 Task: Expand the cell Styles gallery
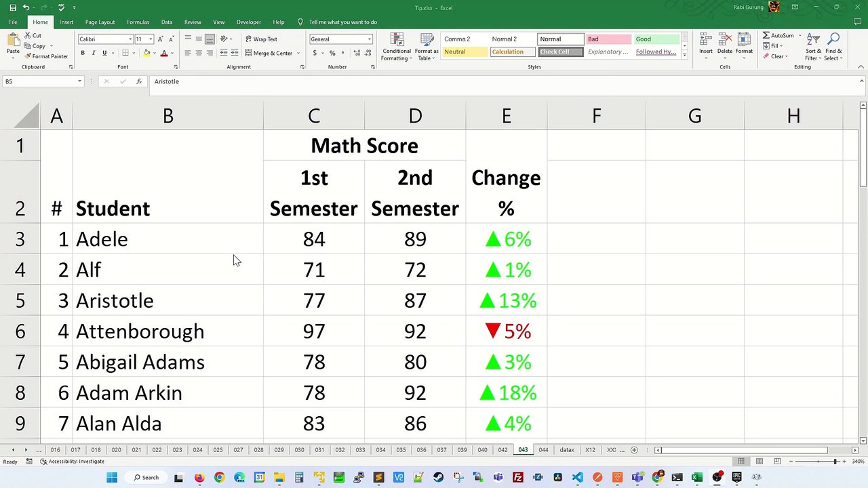point(684,55)
